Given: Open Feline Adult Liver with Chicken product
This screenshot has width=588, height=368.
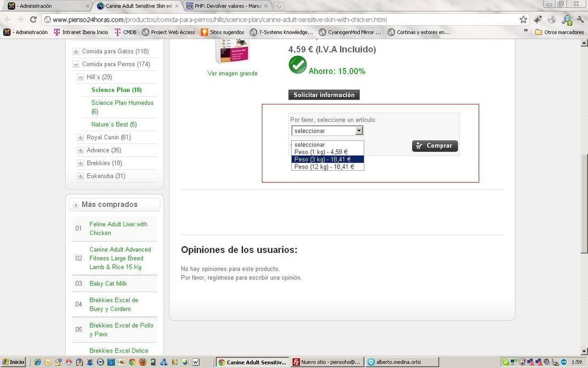Looking at the screenshot, I should point(118,228).
